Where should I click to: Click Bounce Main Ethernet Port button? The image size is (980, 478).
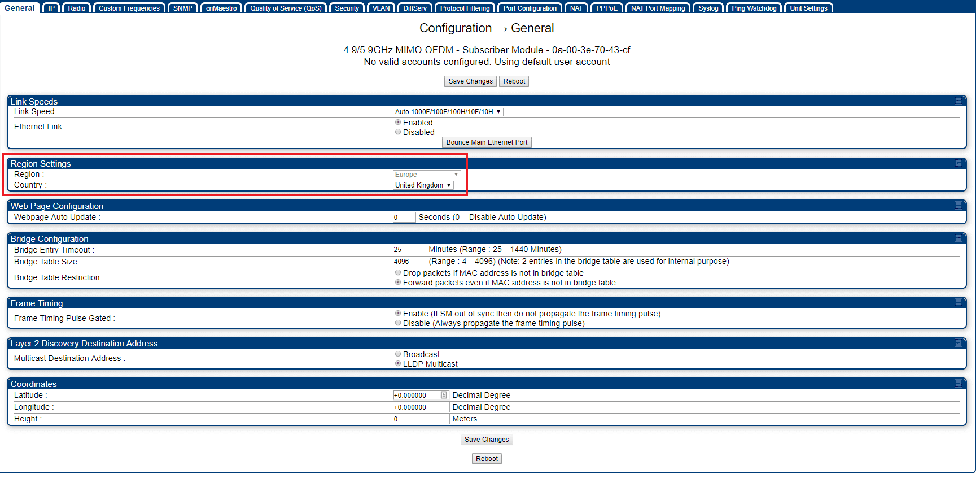click(487, 142)
